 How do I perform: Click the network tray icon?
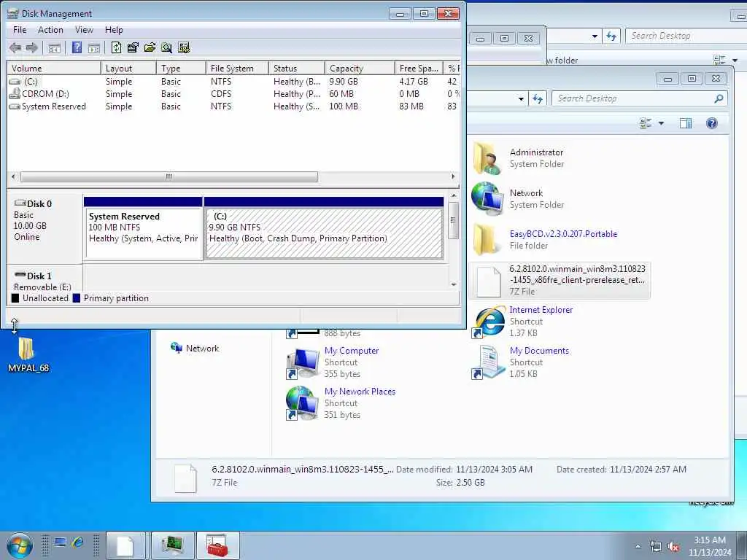click(656, 546)
